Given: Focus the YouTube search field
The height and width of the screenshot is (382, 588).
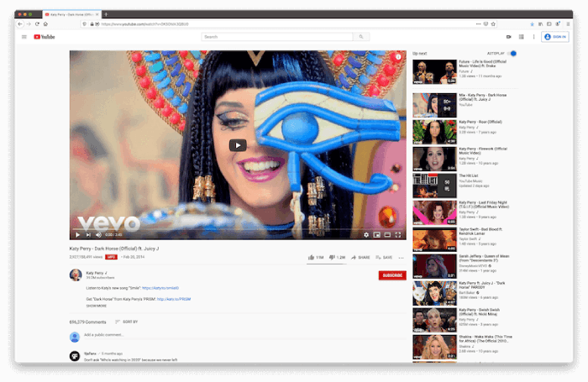Looking at the screenshot, I should [277, 37].
